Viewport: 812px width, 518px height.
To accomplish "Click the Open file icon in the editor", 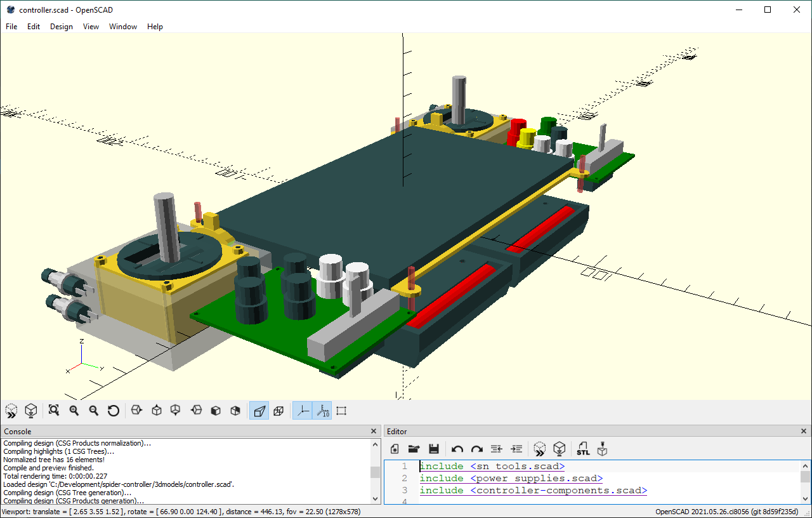I will 414,449.
